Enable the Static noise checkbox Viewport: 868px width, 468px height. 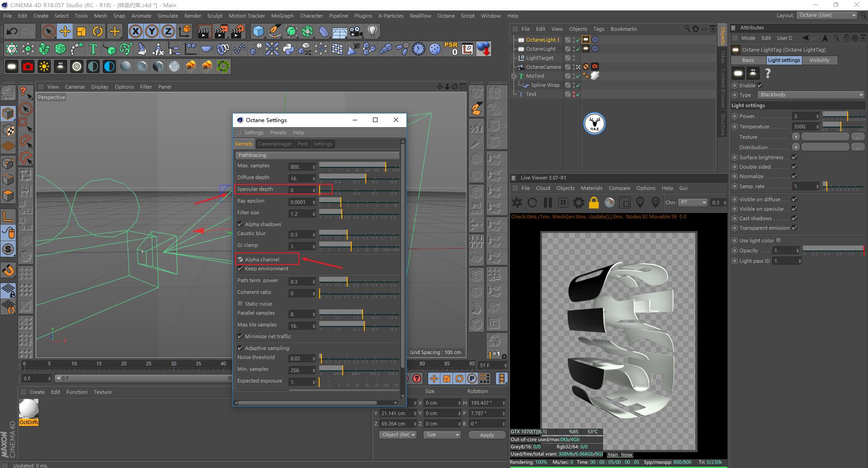[240, 303]
